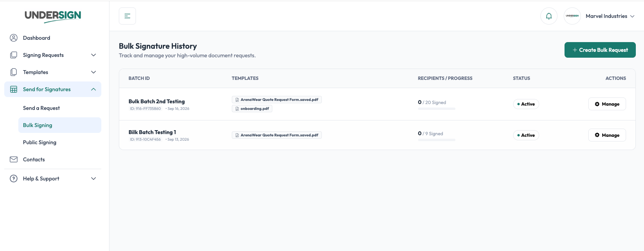This screenshot has width=644, height=251.
Task: Click the progress bar for 0 / 20 Signed
Action: coord(437,109)
